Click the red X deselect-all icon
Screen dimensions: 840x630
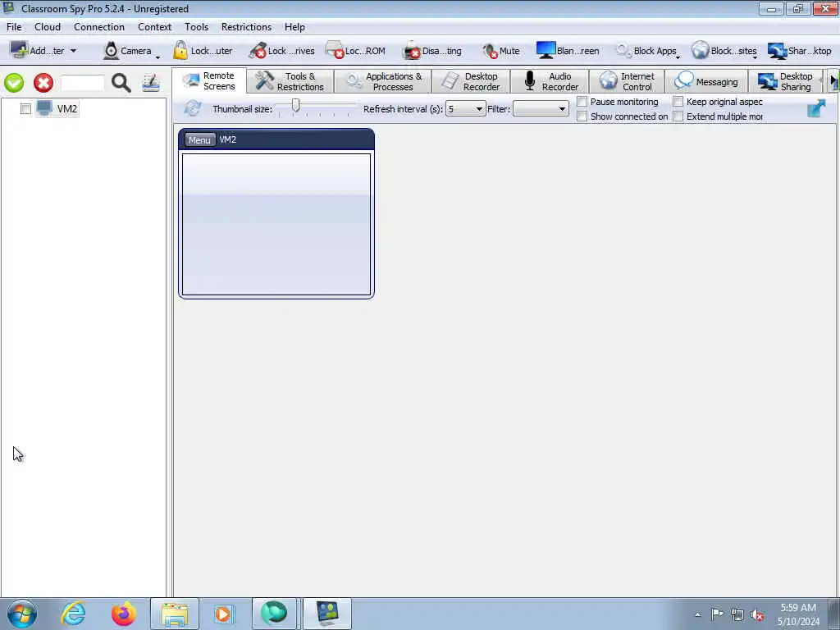[x=43, y=83]
